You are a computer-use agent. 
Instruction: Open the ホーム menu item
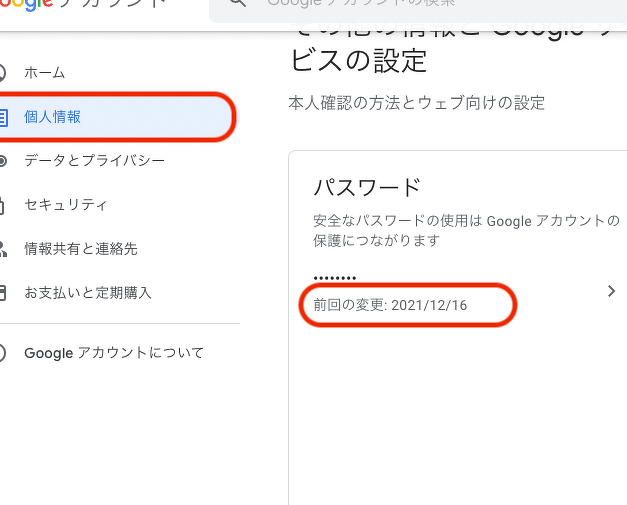(44, 72)
